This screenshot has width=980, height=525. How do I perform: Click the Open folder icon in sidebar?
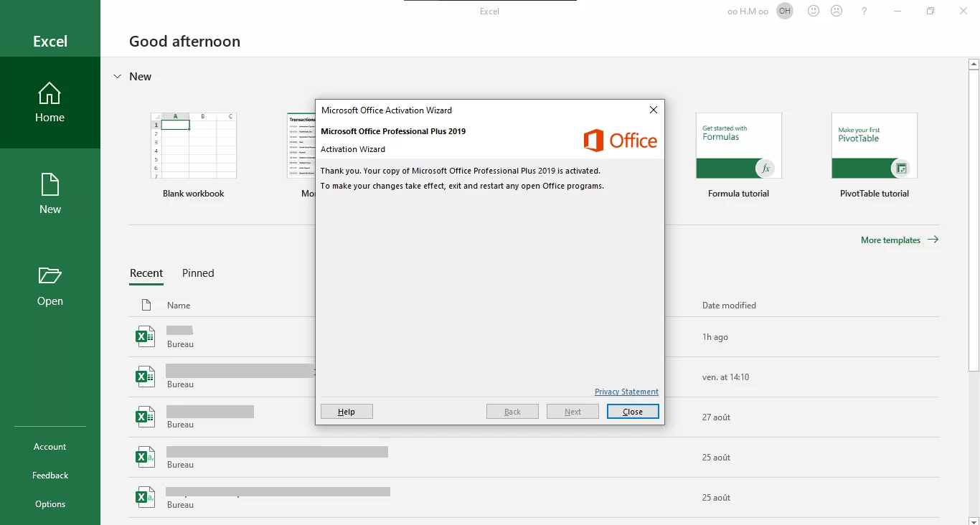(x=50, y=275)
